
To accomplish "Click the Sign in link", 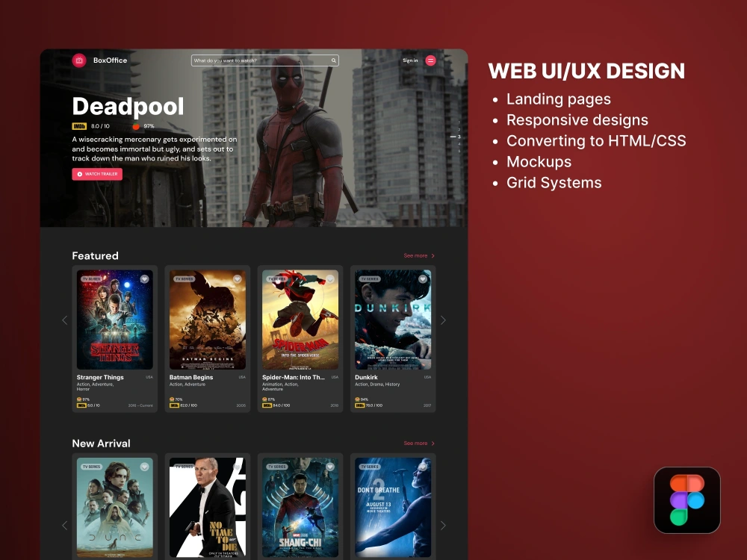I will 410,60.
